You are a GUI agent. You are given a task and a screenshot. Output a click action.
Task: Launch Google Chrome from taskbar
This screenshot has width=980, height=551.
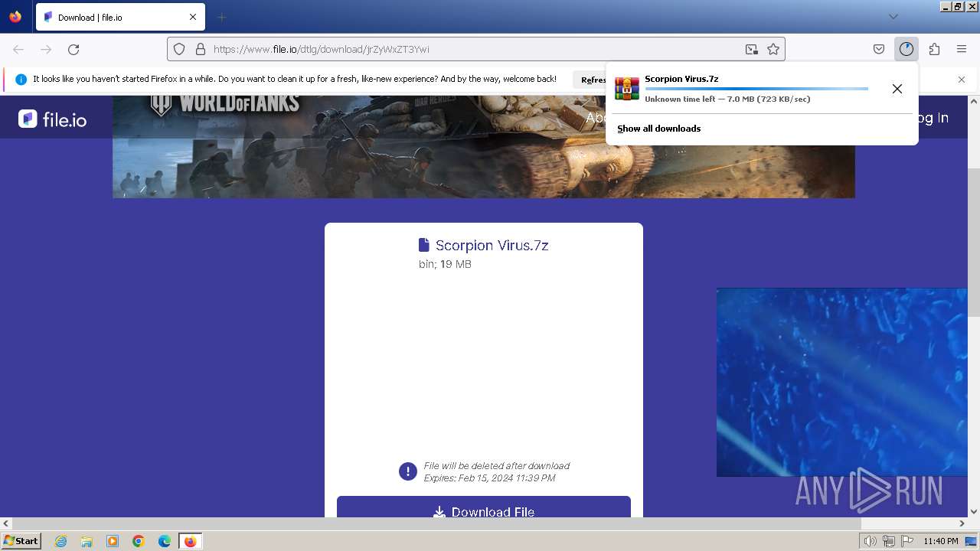[x=139, y=541]
